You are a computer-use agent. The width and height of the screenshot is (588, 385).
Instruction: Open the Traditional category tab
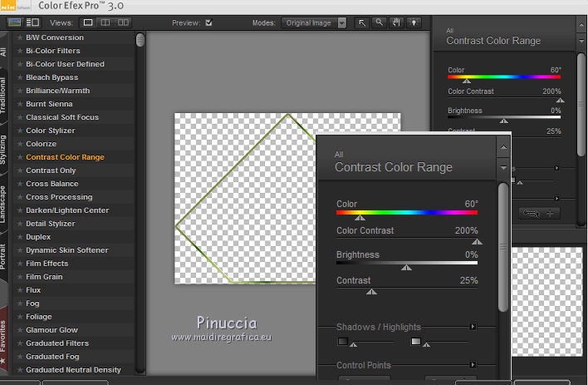coord(3,96)
